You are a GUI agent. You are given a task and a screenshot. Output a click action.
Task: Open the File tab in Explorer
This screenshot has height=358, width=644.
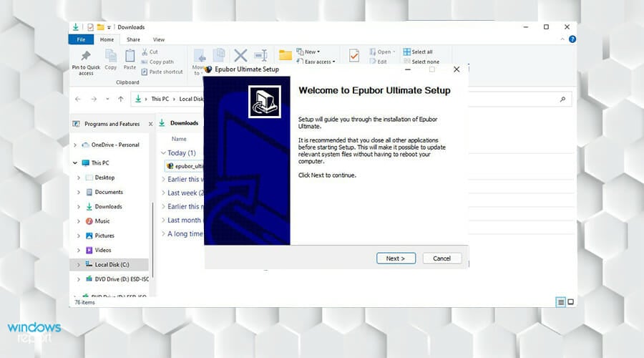[81, 39]
